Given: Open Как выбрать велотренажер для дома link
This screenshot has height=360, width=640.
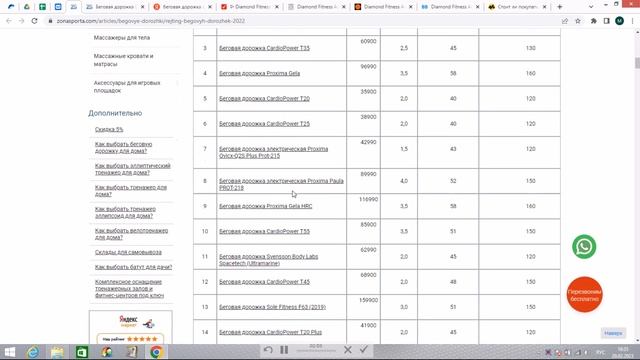Looking at the screenshot, I should (x=131, y=234).
